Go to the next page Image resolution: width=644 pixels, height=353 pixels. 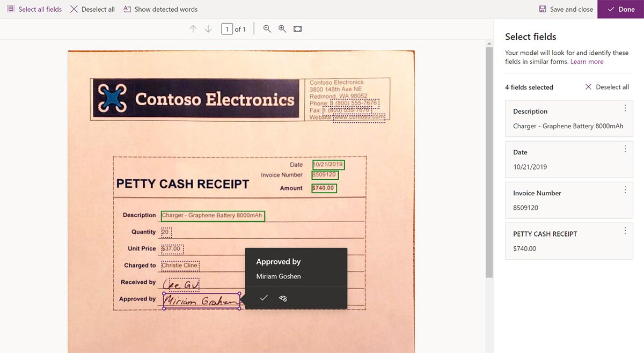point(208,29)
